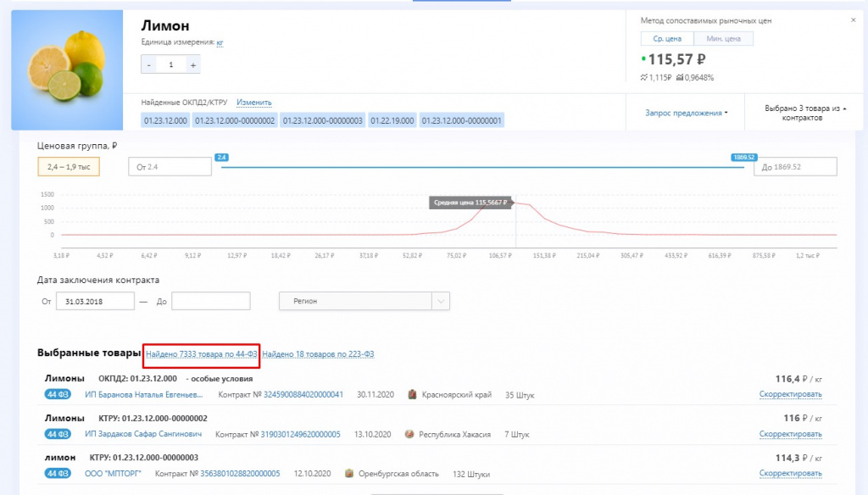Click Скорректировать for the 116,4 ₽ item
This screenshot has width=868, height=495.
pos(791,394)
